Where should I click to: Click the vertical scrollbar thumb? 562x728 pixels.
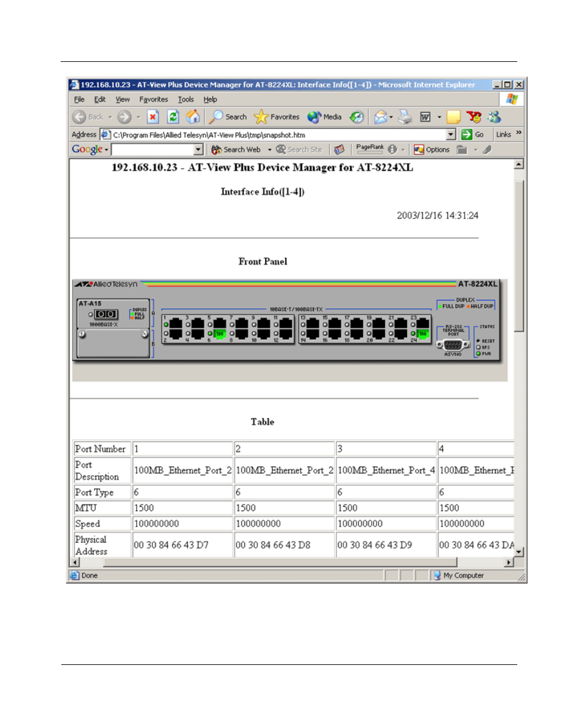(519, 256)
